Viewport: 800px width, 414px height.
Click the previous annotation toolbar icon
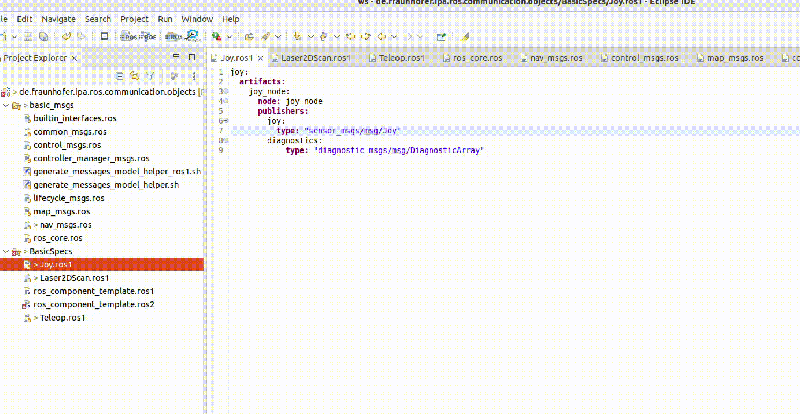(x=323, y=37)
